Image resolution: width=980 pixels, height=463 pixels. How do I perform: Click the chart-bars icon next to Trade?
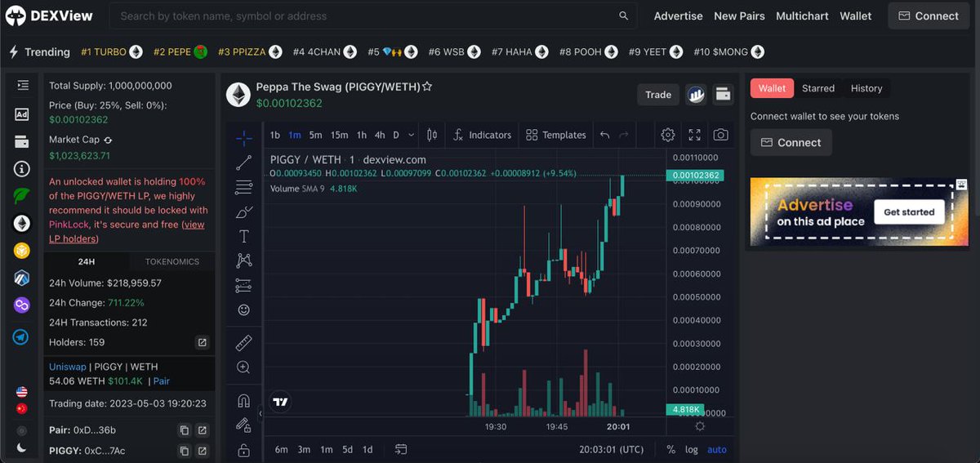pyautogui.click(x=696, y=95)
